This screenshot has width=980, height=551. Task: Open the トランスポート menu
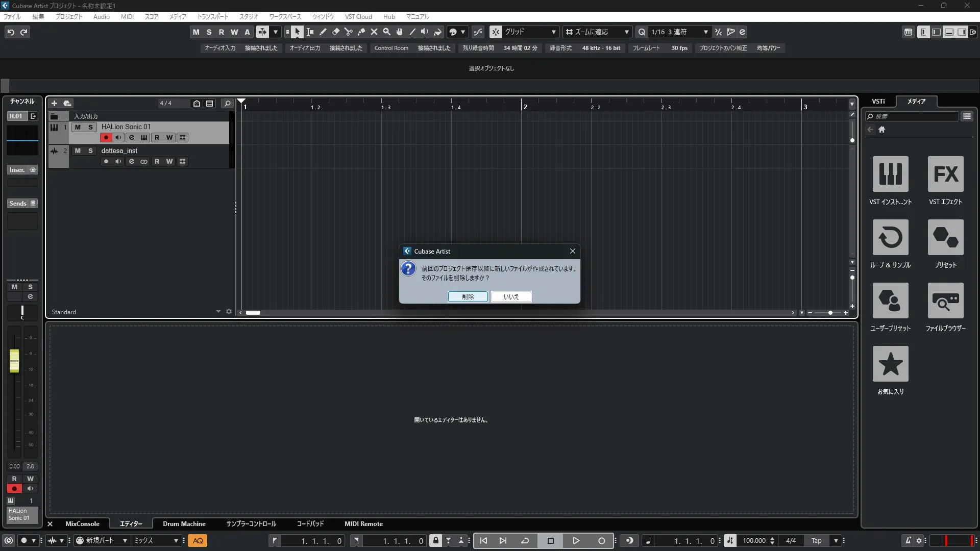pyautogui.click(x=213, y=16)
